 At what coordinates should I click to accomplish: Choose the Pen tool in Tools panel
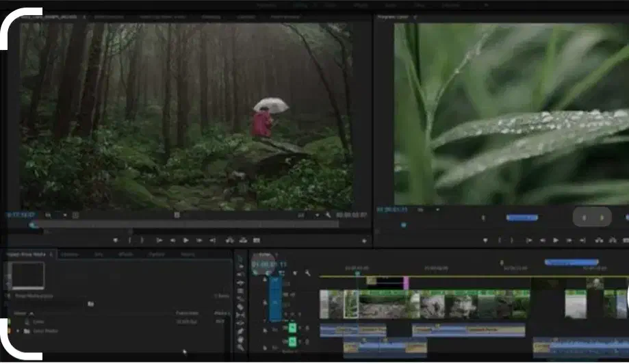[241, 330]
